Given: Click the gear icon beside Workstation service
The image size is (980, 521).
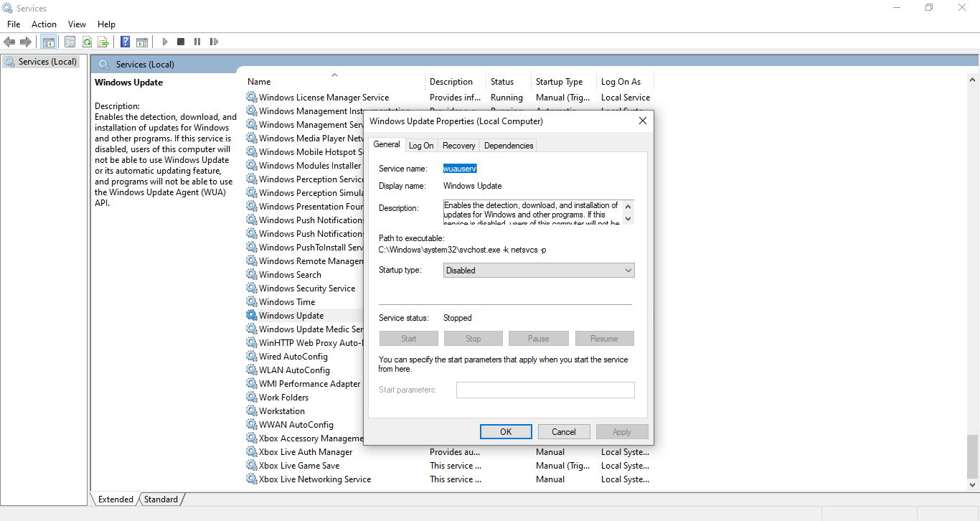Looking at the screenshot, I should pos(252,410).
